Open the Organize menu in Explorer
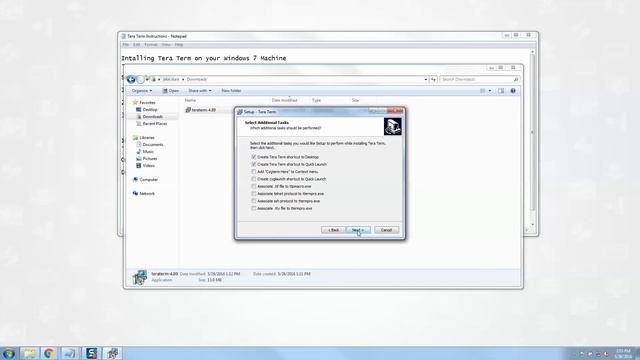Screen dimensions: 640x360 pyautogui.click(x=142, y=91)
